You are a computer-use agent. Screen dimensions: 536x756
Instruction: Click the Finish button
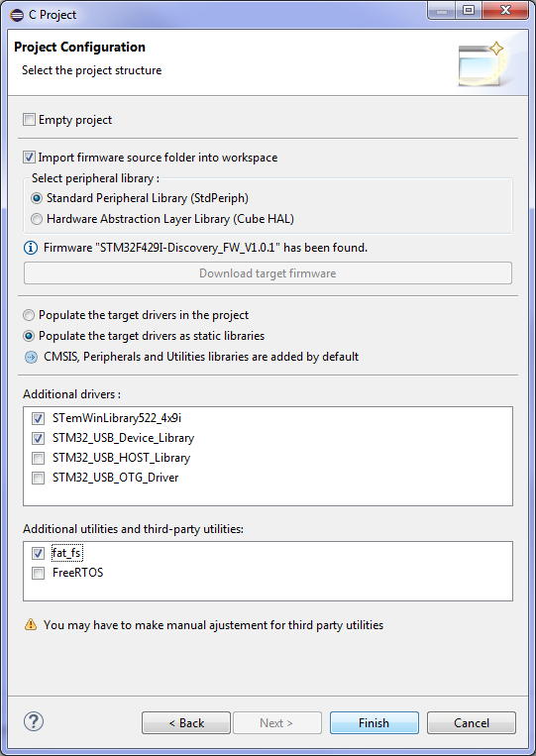(x=375, y=722)
